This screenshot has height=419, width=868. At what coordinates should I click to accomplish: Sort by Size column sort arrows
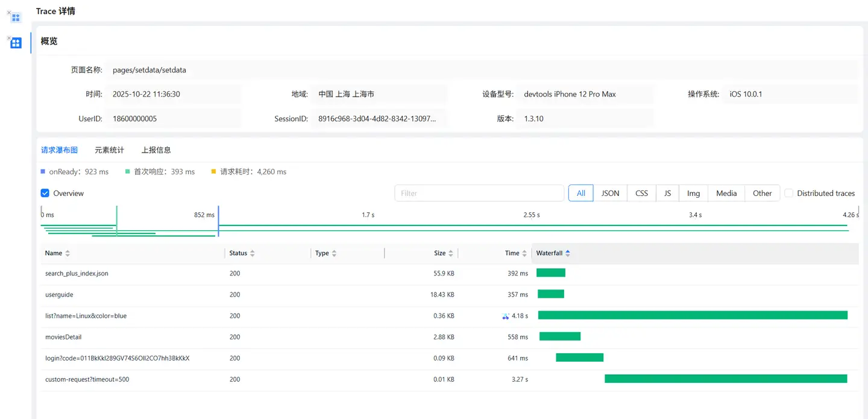coord(451,253)
